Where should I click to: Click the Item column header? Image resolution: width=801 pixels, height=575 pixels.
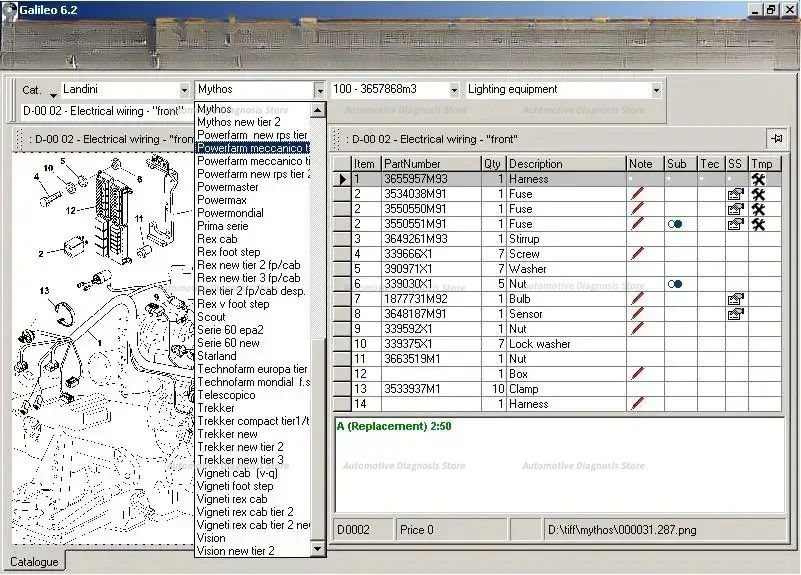[366, 164]
